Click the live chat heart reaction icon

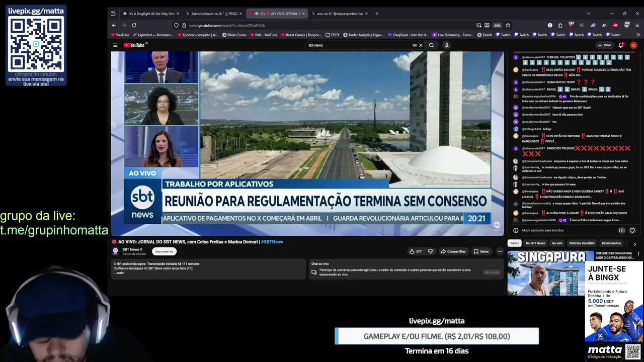pos(632,231)
